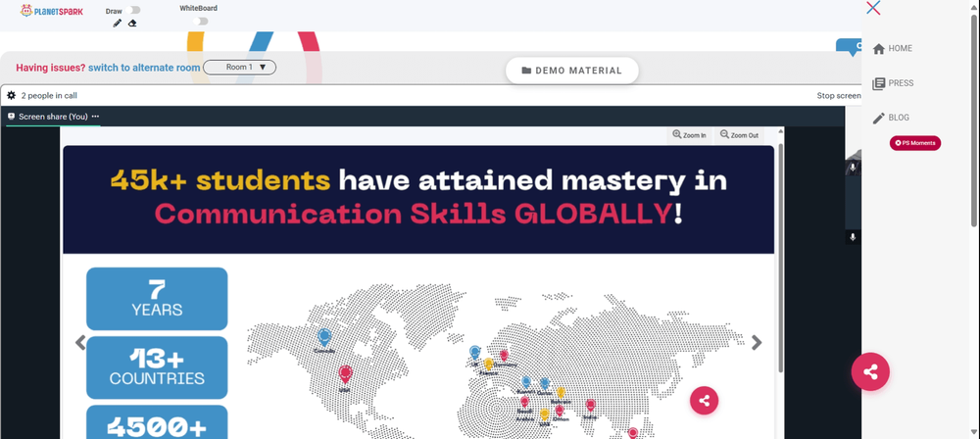Close the side menu with the X icon

click(x=873, y=8)
